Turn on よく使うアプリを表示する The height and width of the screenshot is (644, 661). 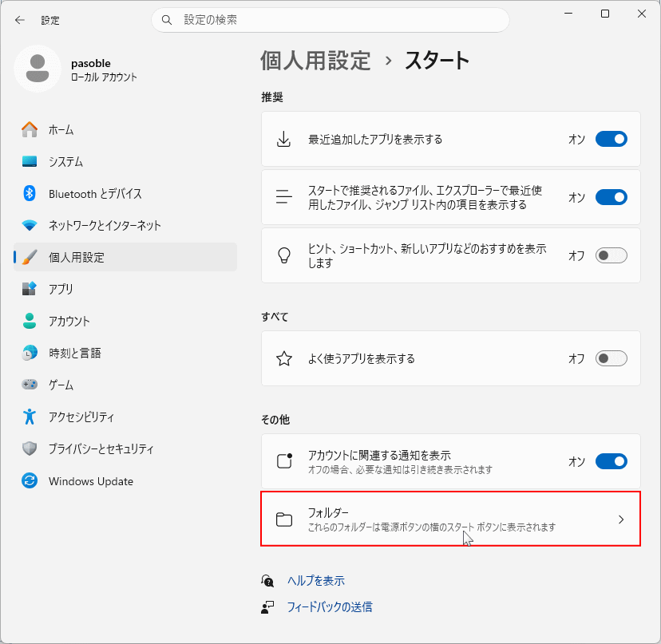pyautogui.click(x=611, y=358)
